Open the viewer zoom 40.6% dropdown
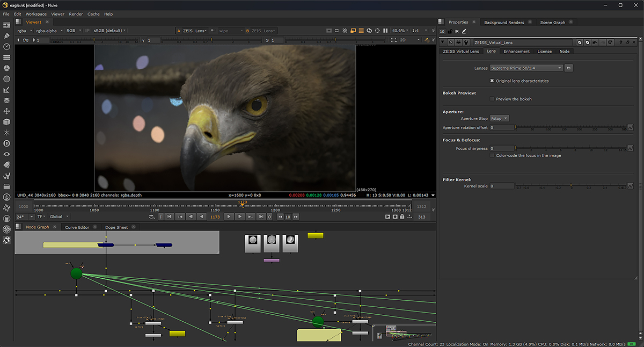The height and width of the screenshot is (347, 644). pyautogui.click(x=400, y=31)
